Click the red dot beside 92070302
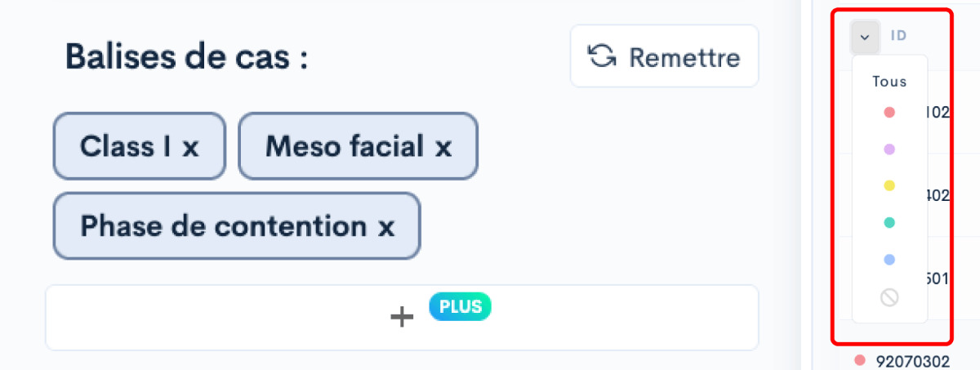This screenshot has width=980, height=370. (x=860, y=360)
